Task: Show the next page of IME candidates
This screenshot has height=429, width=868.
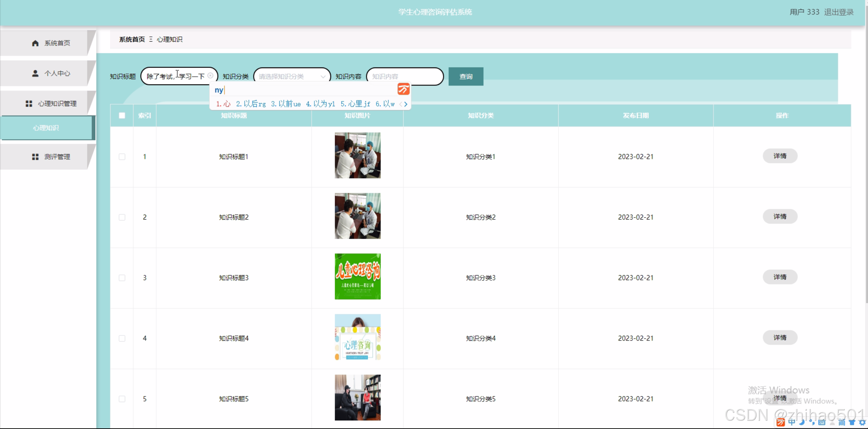Action: tap(406, 104)
